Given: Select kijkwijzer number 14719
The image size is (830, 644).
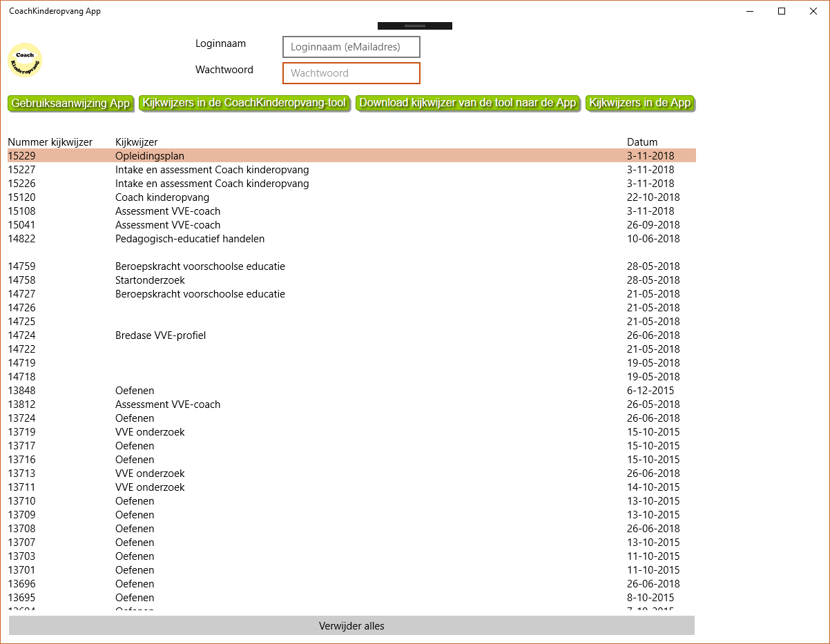Looking at the screenshot, I should pyautogui.click(x=351, y=363).
